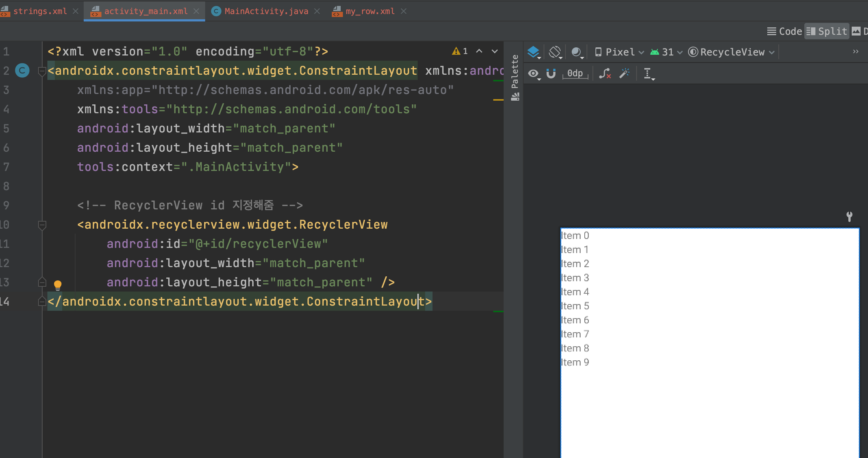Click Clear All Constraints icon
Screen dimensions: 868x458
[605, 73]
